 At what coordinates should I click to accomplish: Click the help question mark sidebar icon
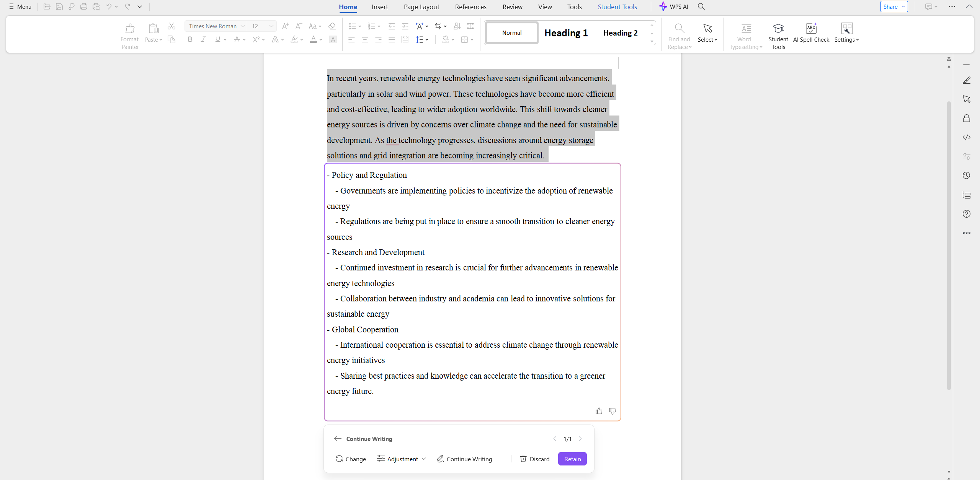(x=966, y=213)
